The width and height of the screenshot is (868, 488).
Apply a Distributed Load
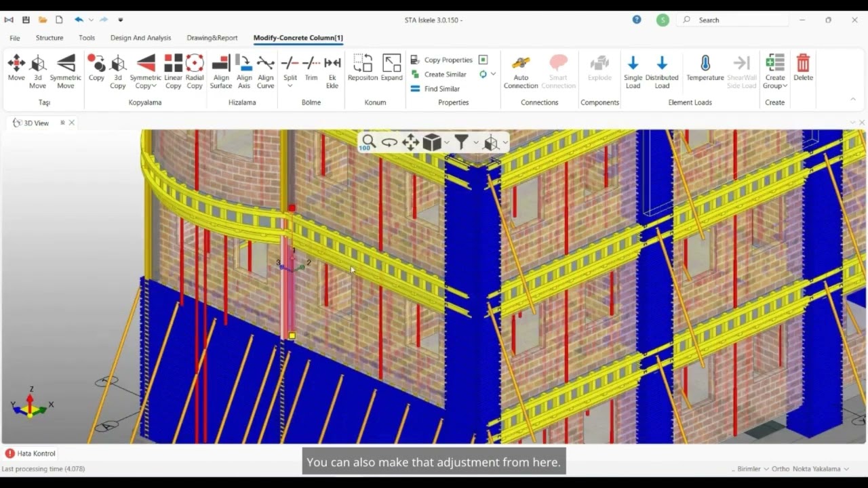click(662, 71)
